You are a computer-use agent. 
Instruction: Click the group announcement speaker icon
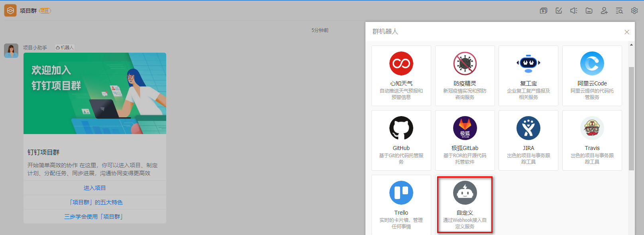[574, 11]
